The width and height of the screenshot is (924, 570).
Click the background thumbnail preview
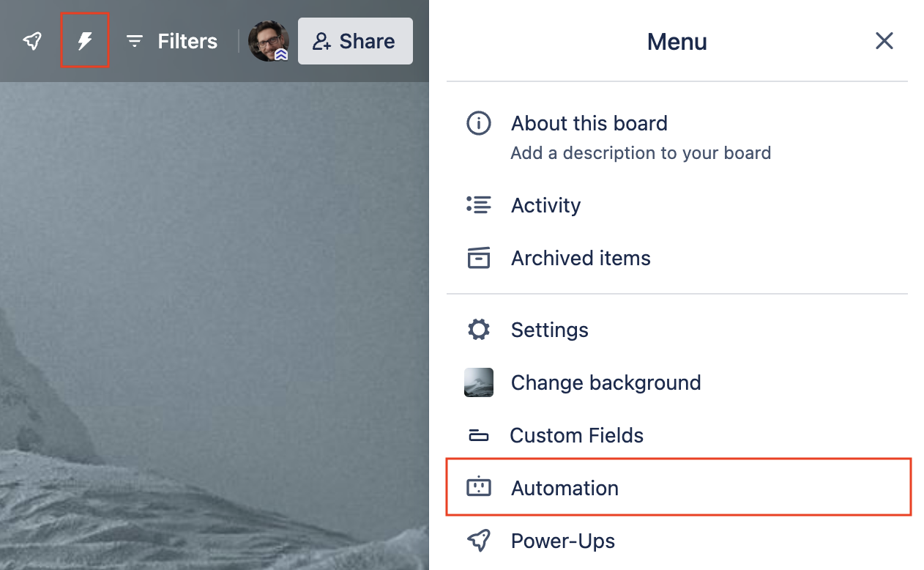click(479, 382)
